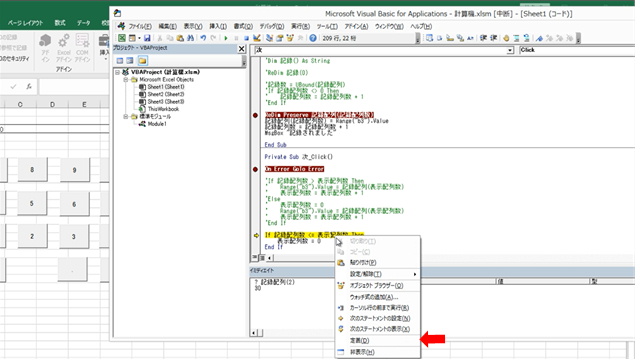The image size is (640, 360).
Task: Choose 次のステートメントの設定 in context menu
Action: coord(378,318)
